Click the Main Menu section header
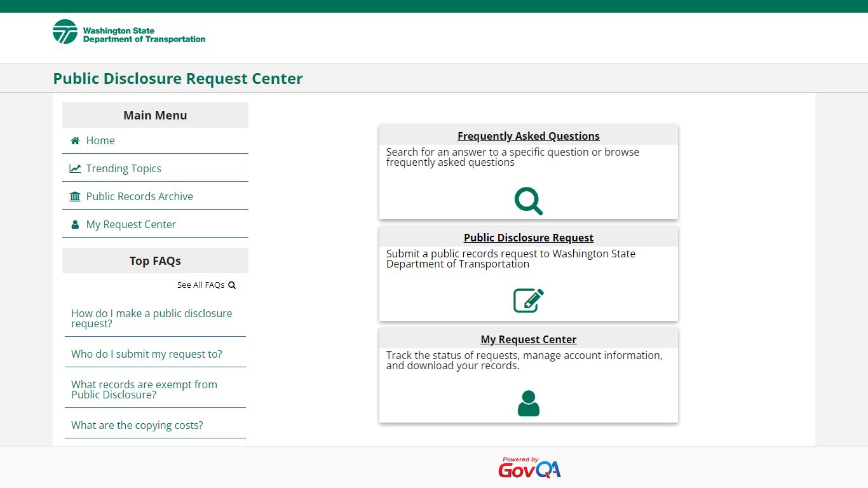The height and width of the screenshot is (488, 868). click(155, 115)
